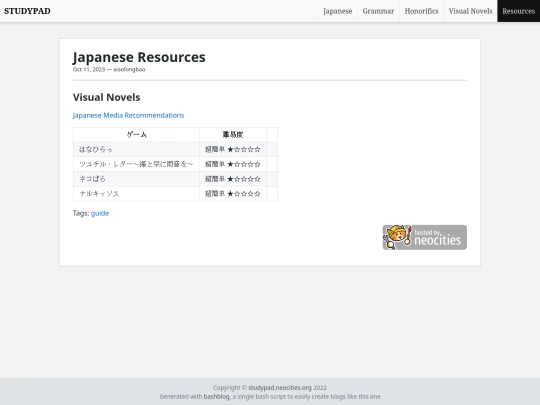Click the star rating in ツユチル row
Image resolution: width=540 pixels, height=405 pixels.
click(244, 164)
